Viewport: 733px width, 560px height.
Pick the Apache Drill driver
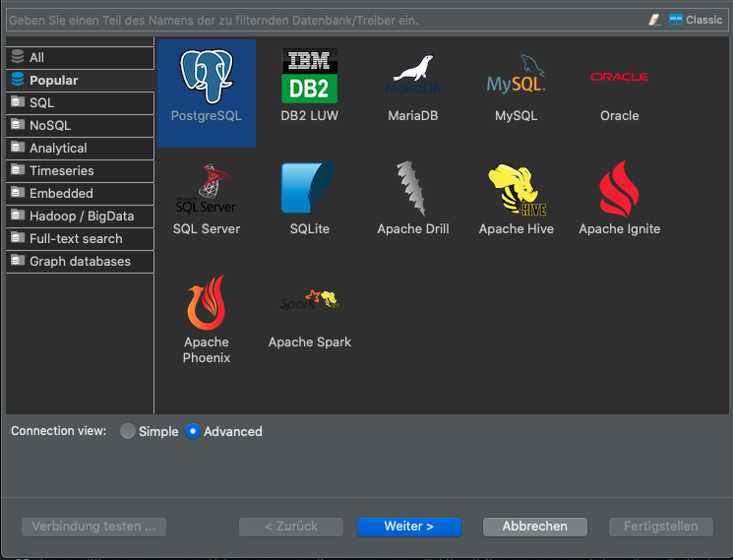(x=413, y=200)
